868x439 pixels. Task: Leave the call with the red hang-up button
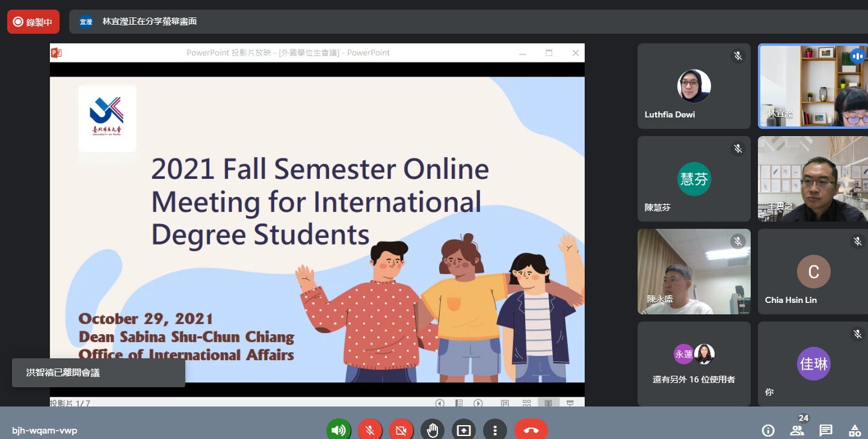pyautogui.click(x=531, y=430)
